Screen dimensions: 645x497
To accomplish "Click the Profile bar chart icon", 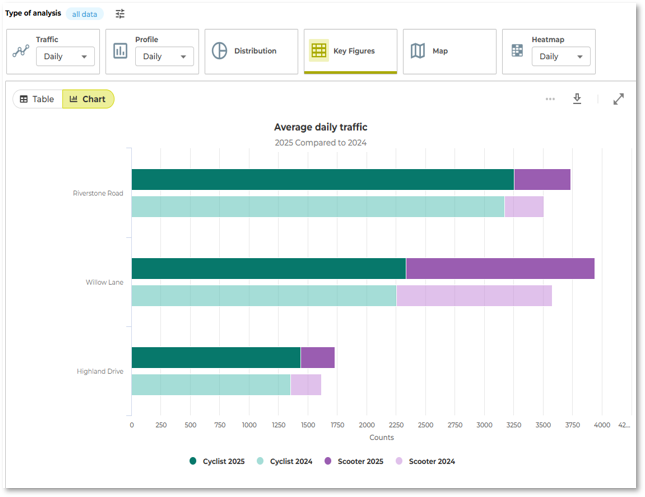I will click(120, 51).
